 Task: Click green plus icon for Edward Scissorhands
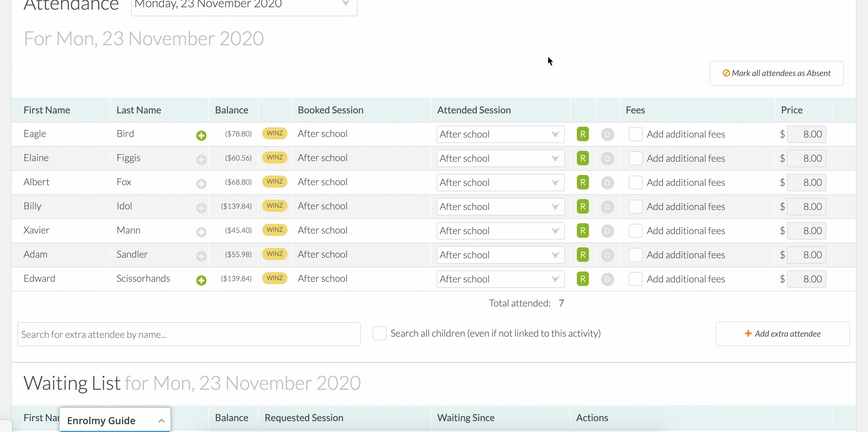point(201,280)
